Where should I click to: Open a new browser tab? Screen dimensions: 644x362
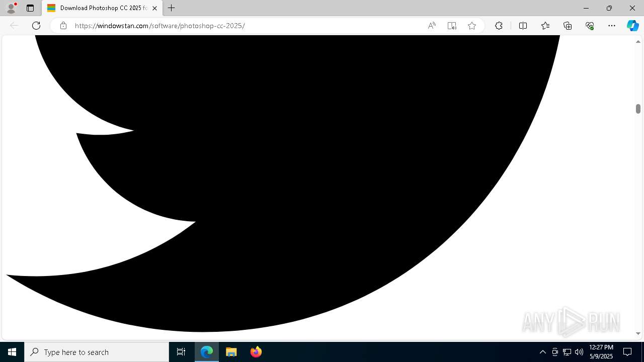(172, 8)
